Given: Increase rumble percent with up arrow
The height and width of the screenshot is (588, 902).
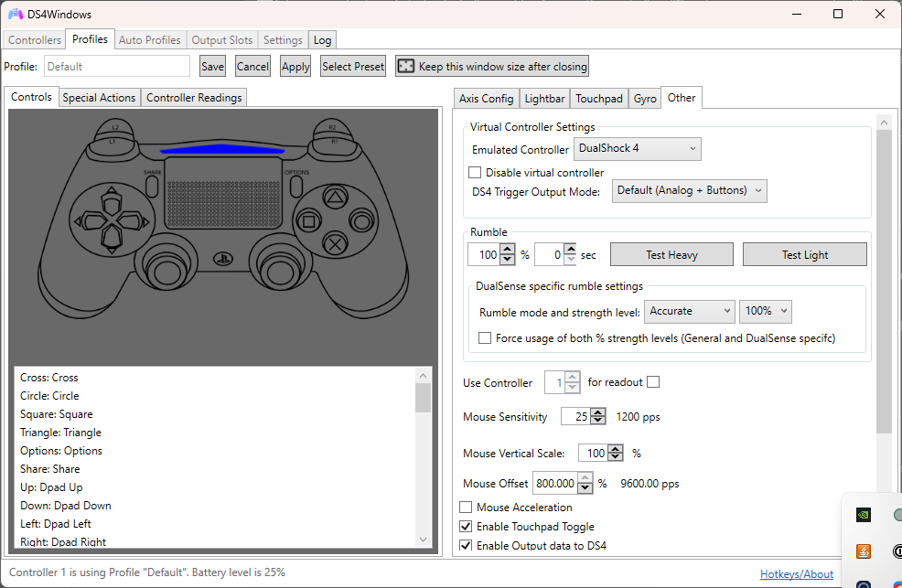Looking at the screenshot, I should point(508,250).
